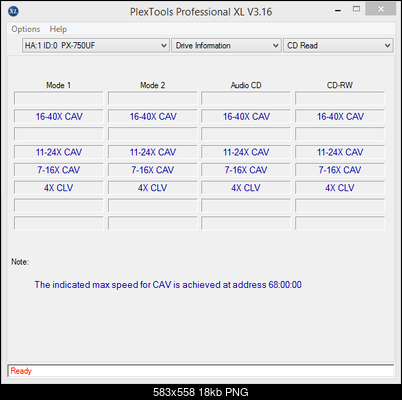Select the CD-RW column header
The height and width of the screenshot is (400, 402).
(x=340, y=85)
